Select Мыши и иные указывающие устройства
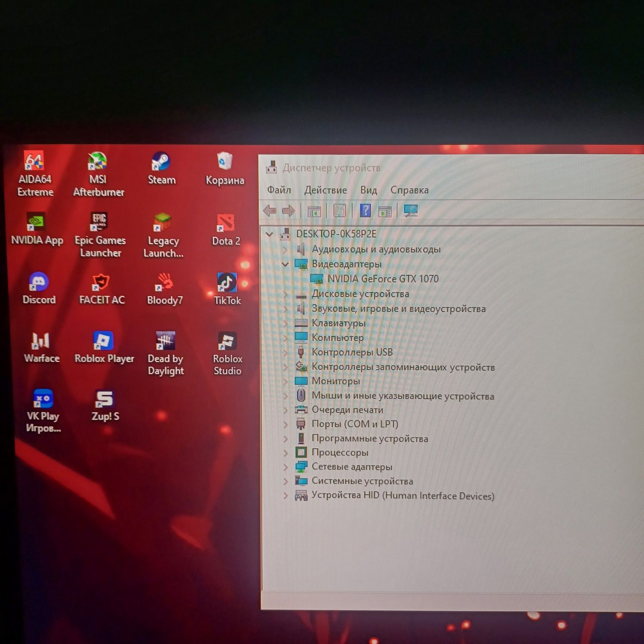 [x=402, y=396]
